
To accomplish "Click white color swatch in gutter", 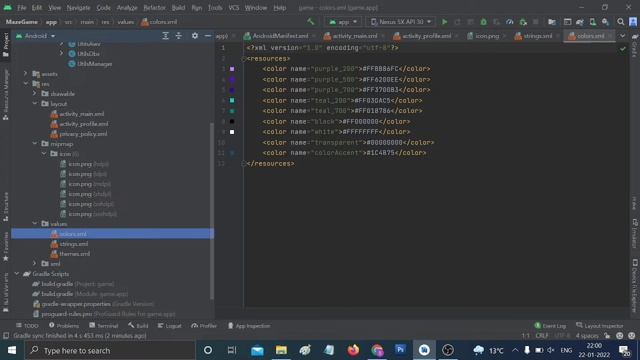I will coord(232,132).
